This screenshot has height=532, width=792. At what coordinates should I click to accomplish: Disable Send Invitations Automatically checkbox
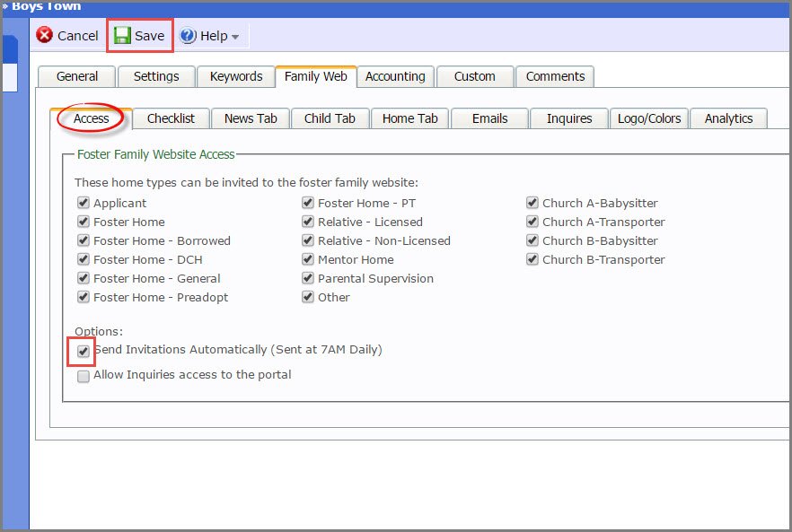coord(84,351)
